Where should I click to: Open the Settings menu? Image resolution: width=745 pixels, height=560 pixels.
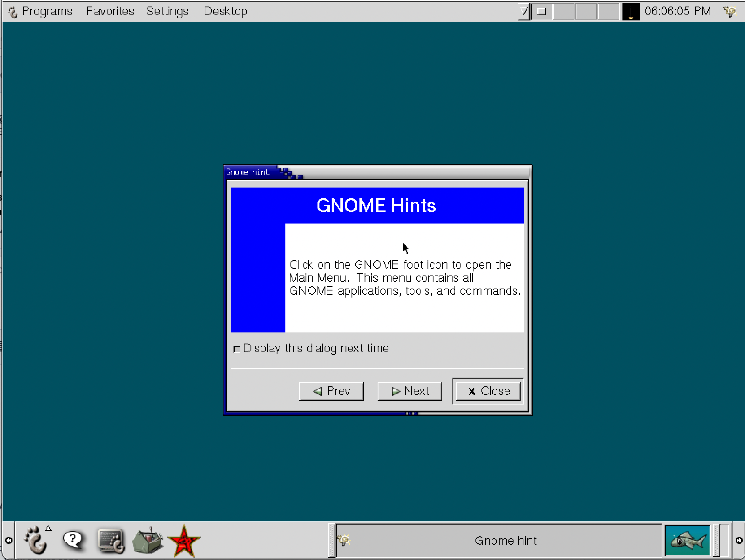[x=167, y=11]
